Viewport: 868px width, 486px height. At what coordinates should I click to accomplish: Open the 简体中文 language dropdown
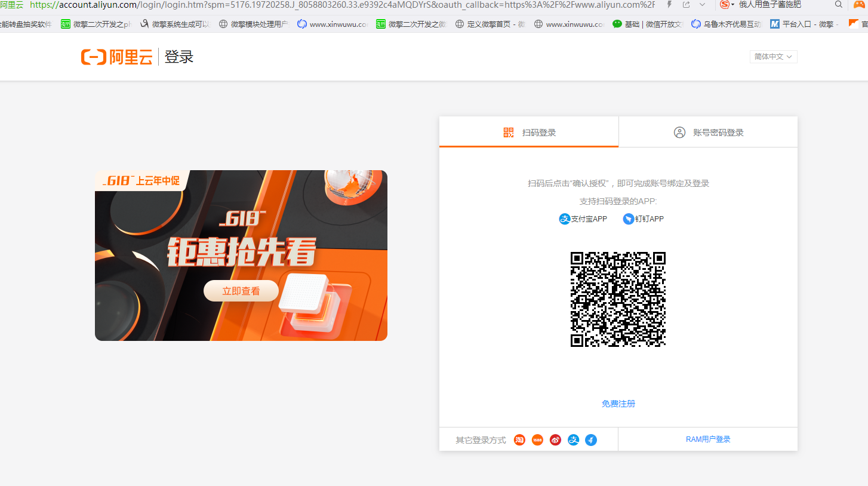click(x=773, y=57)
